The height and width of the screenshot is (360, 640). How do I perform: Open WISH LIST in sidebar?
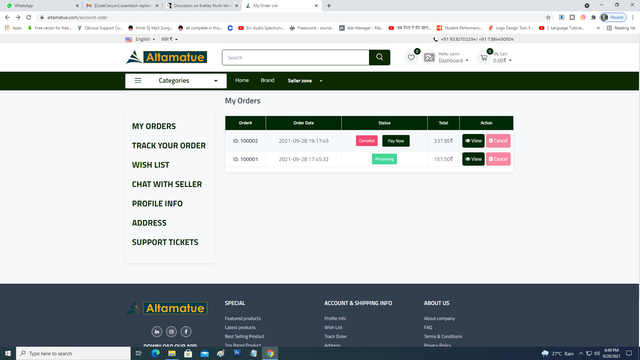[x=151, y=165]
